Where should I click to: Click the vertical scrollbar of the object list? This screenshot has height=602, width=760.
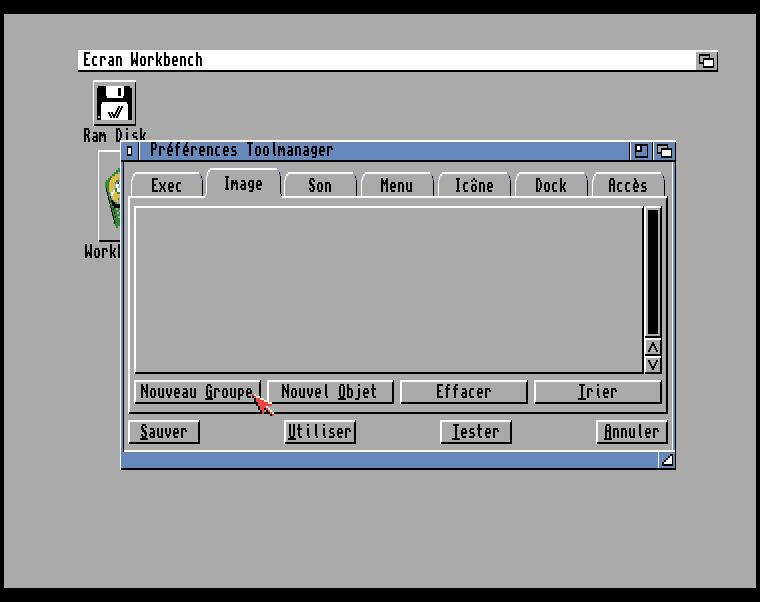(x=653, y=270)
